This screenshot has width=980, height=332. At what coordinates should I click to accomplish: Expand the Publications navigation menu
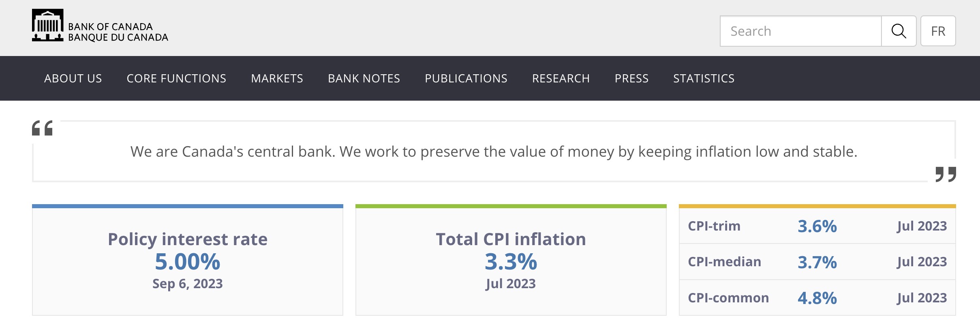pos(466,78)
